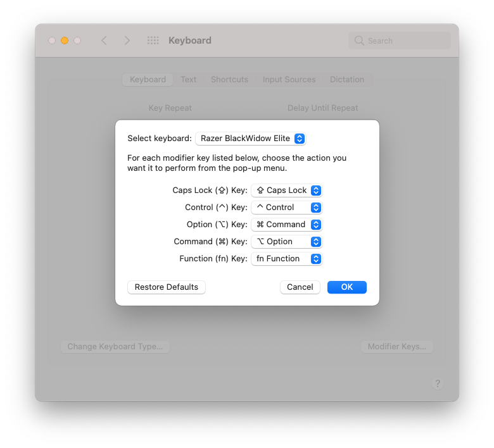Viewport: 494px width, 448px height.
Task: Click the dialog instruction text
Action: (x=237, y=163)
